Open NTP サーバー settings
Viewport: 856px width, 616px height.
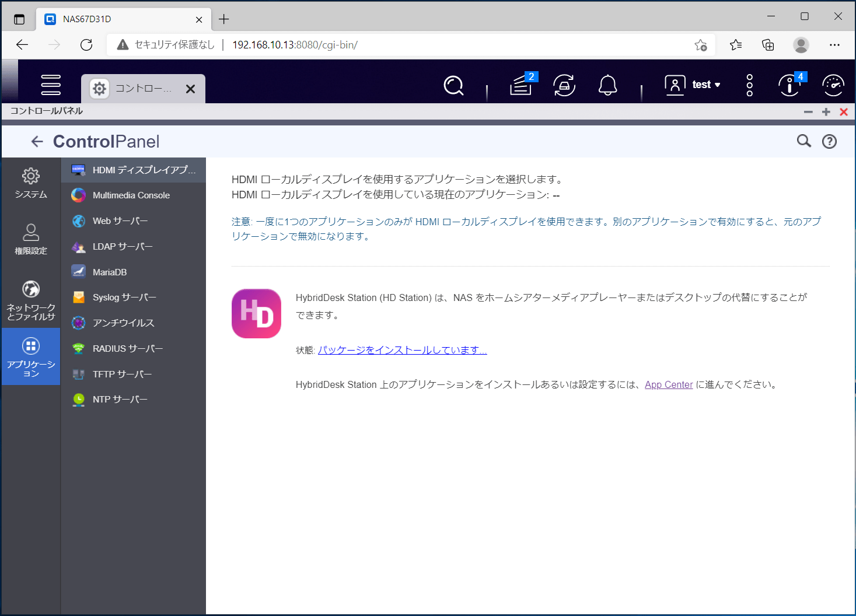point(134,400)
